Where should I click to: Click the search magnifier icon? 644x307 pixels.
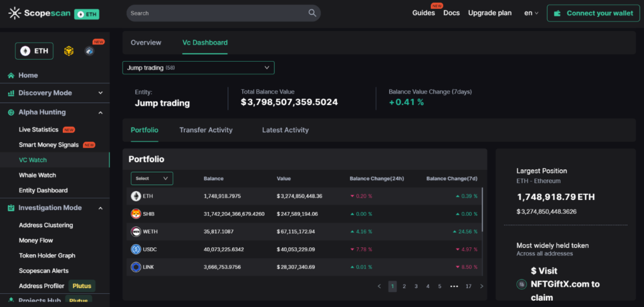coord(313,13)
